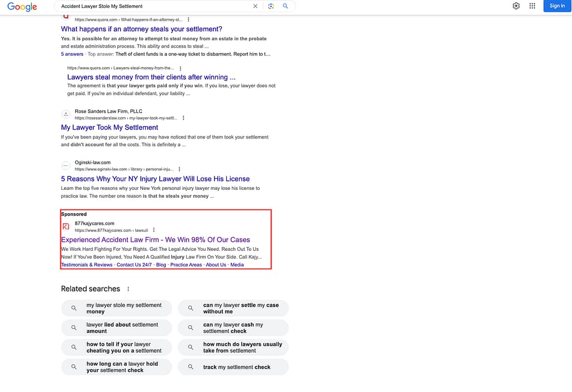
Task: Open three-dot menu beside Related searches
Action: click(x=128, y=289)
